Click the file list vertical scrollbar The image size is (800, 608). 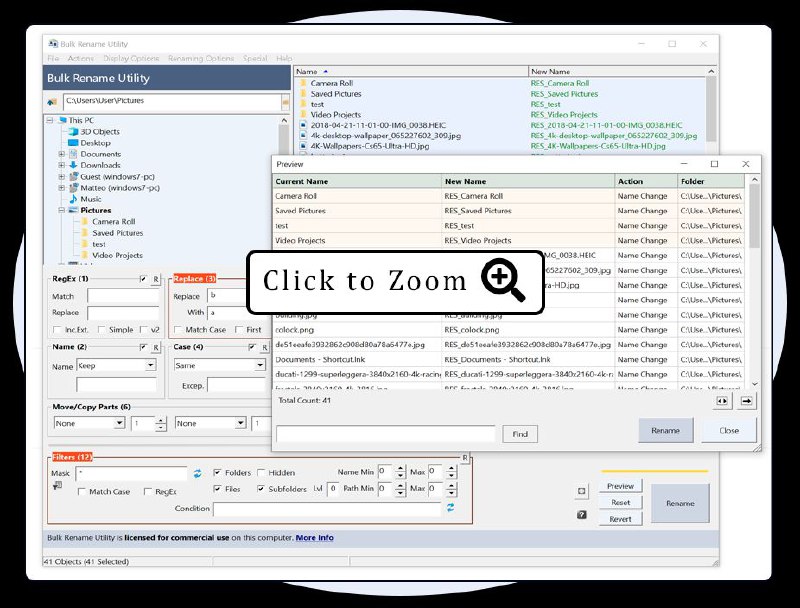coord(711,110)
